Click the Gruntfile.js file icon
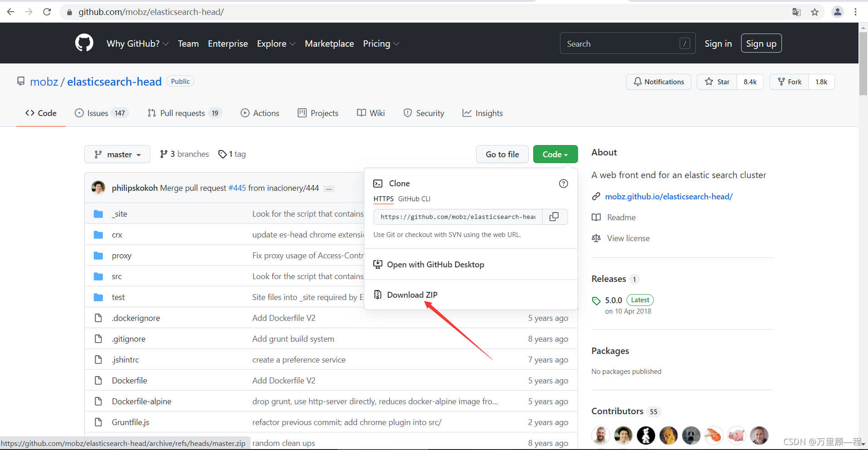 [x=98, y=422]
